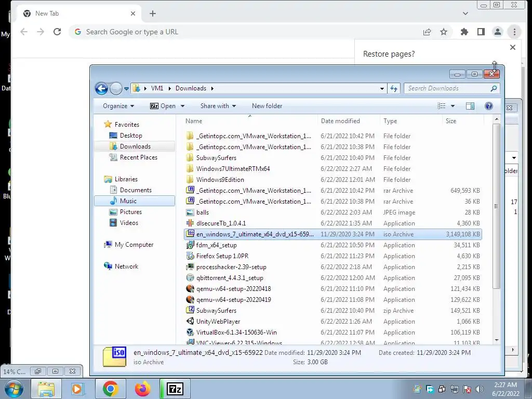Open Recent Places in navigation pane

pos(138,157)
